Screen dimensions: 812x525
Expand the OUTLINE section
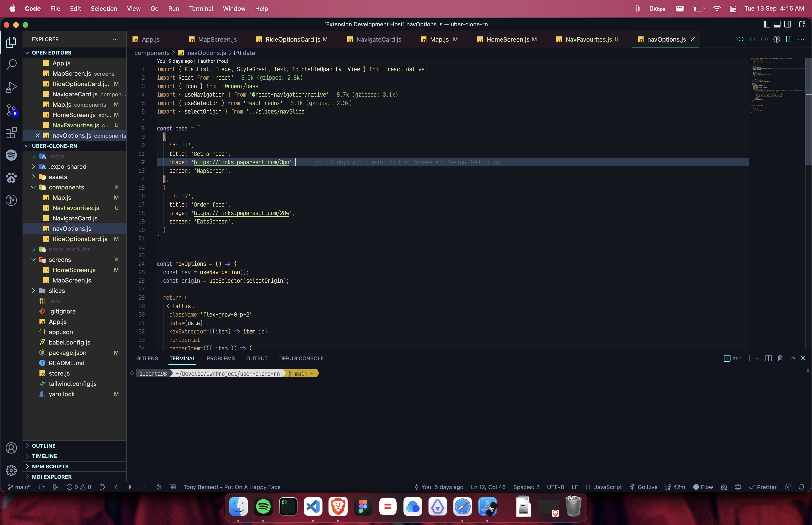44,446
